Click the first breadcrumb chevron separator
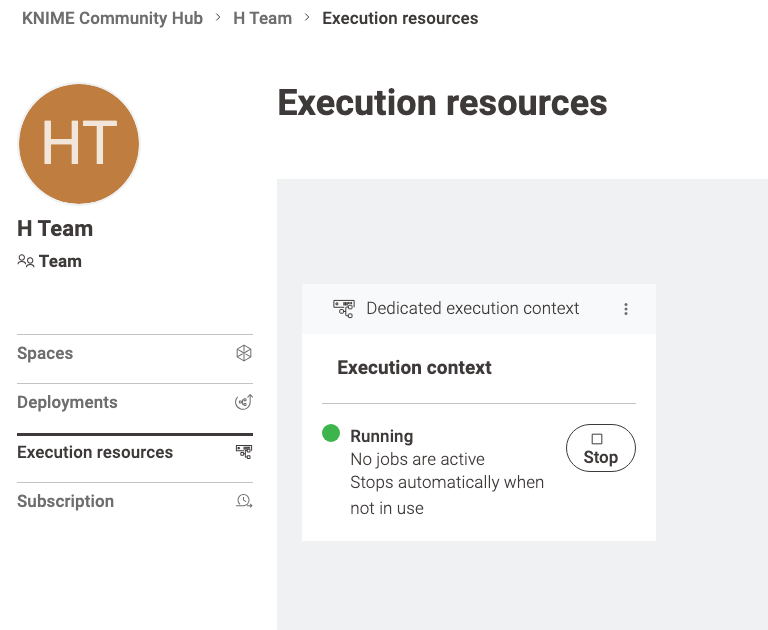Viewport: 768px width, 630px height. pyautogui.click(x=218, y=18)
